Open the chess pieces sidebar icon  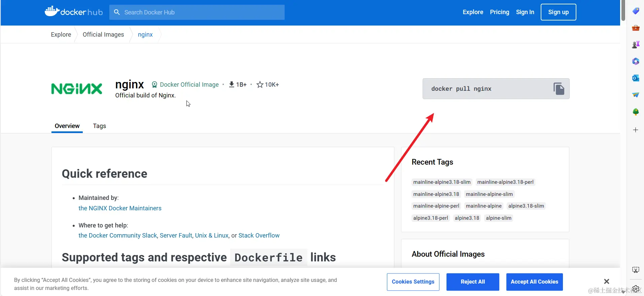(x=636, y=44)
